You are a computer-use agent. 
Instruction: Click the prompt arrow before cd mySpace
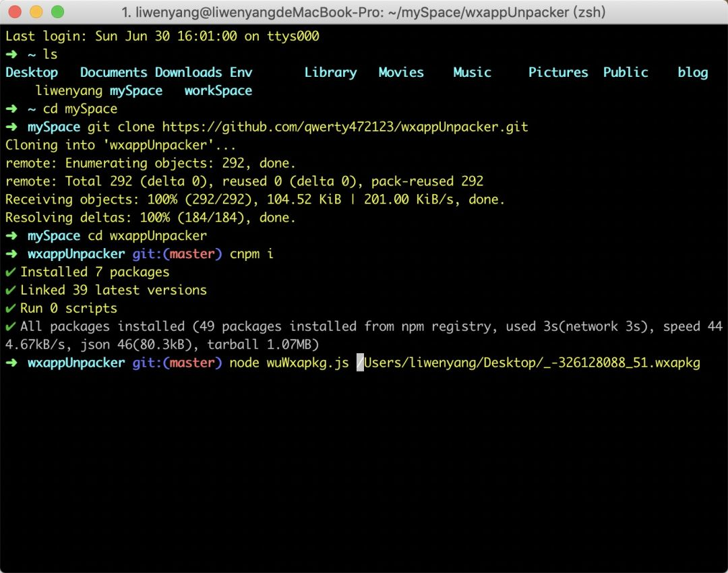tap(13, 109)
